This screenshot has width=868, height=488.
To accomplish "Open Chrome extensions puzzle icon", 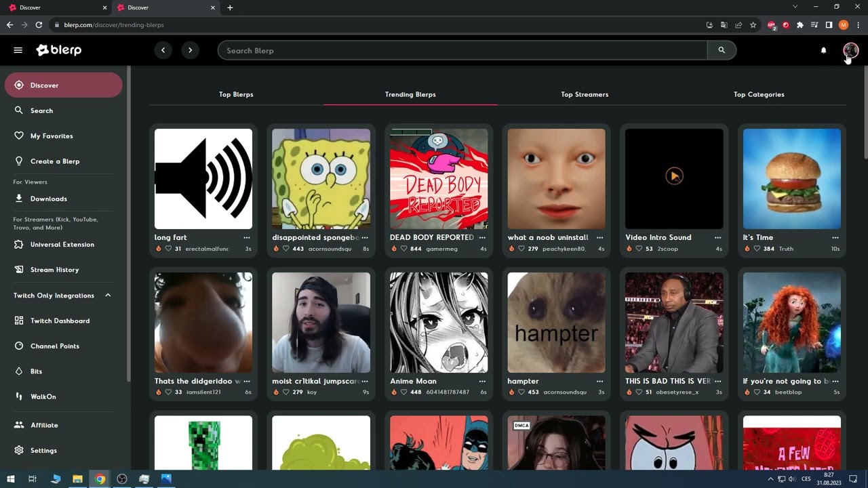I will click(x=800, y=25).
